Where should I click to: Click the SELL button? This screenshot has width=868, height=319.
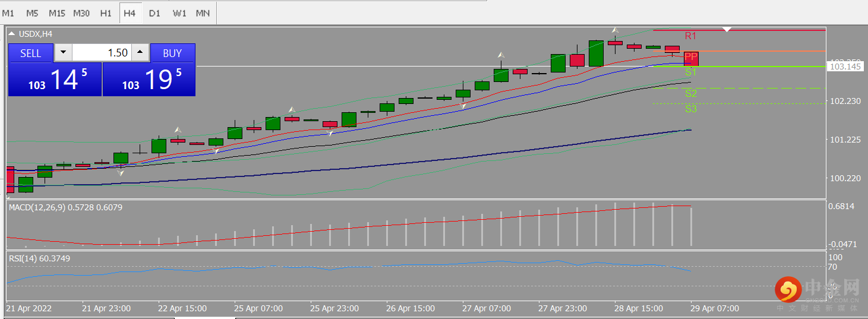(31, 53)
